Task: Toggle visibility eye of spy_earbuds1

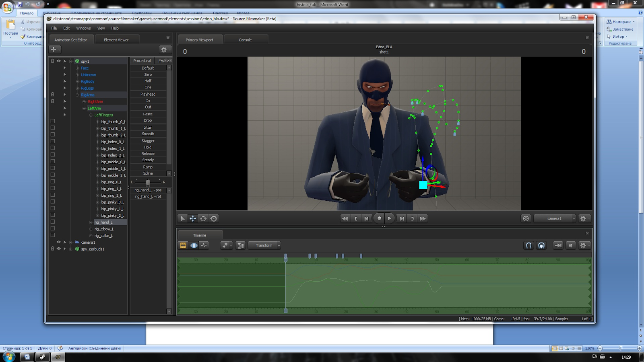Action: pos(59,249)
